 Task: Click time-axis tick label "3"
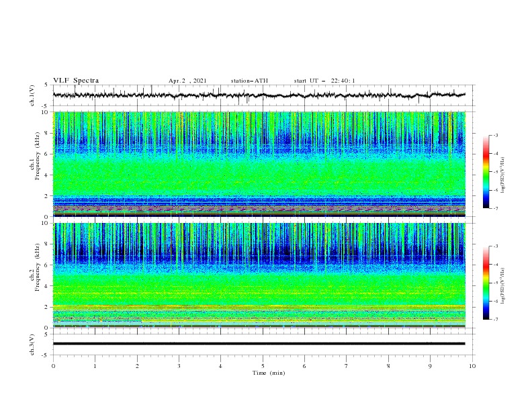click(x=179, y=366)
